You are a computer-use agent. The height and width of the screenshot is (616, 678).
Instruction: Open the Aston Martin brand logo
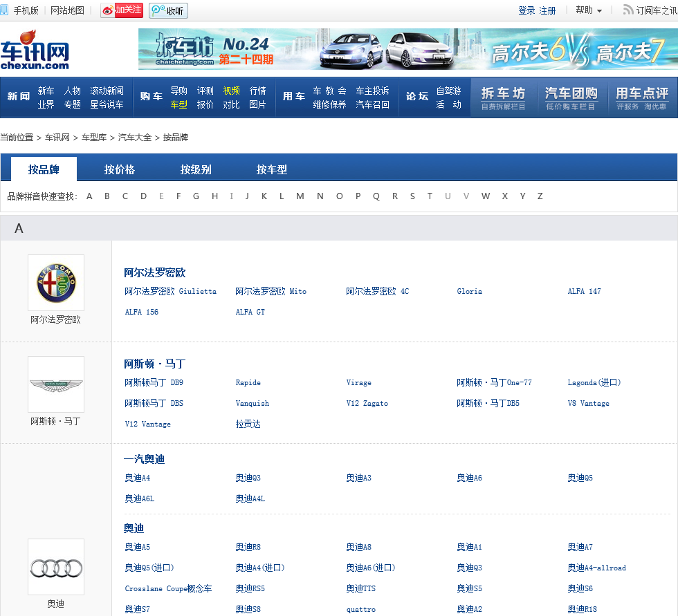56,384
